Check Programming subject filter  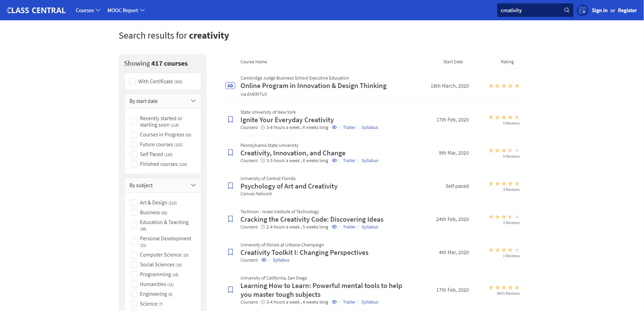[134, 274]
